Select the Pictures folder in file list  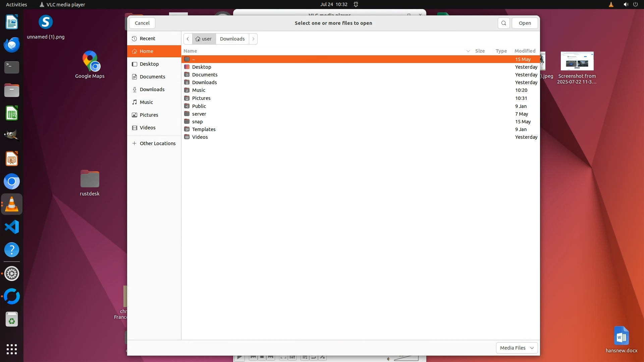coord(201,98)
